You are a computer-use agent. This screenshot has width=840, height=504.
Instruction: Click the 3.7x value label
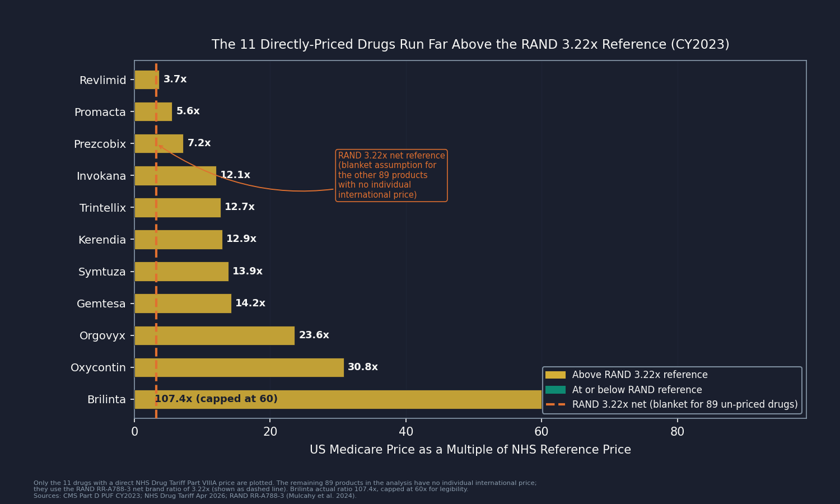(175, 80)
